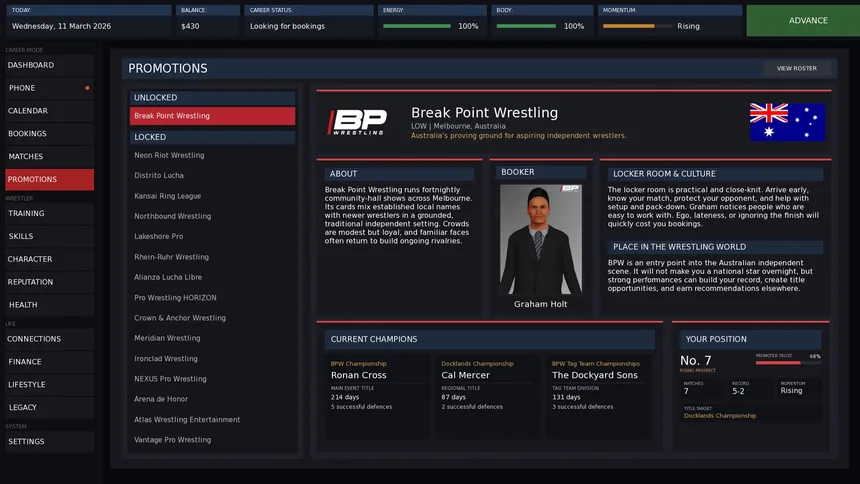Click the date Wednesday, 11 March 2026
The height and width of the screenshot is (484, 860).
click(61, 26)
